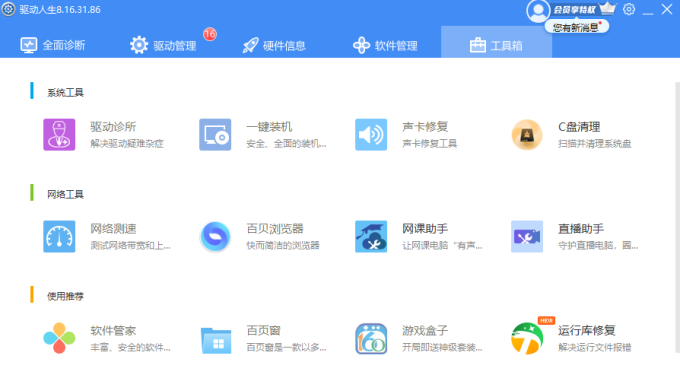This screenshot has width=680, height=378.
Task: Click description 扫描并清理系统盘
Action: click(595, 143)
